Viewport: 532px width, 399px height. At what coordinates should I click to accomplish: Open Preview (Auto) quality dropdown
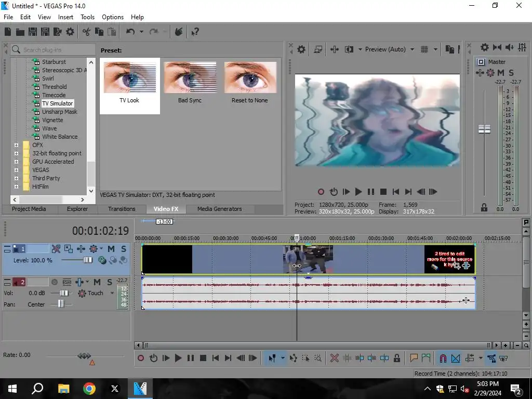pyautogui.click(x=412, y=49)
